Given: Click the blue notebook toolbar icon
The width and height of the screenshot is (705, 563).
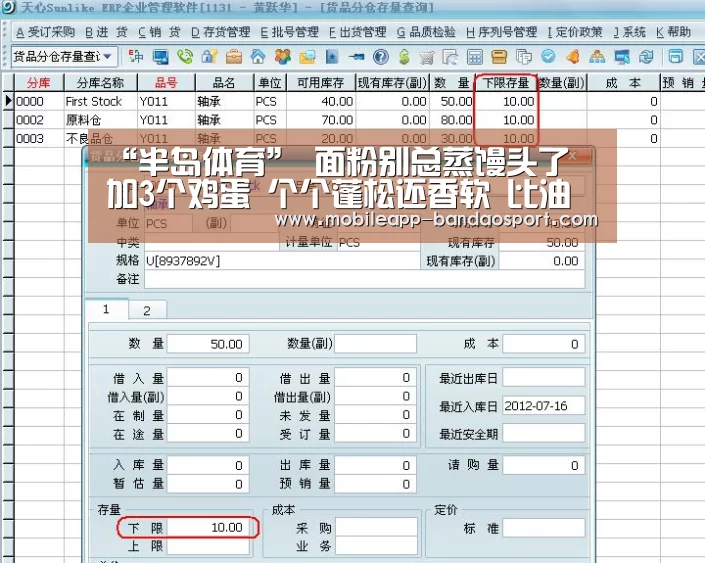Looking at the screenshot, I should [332, 57].
